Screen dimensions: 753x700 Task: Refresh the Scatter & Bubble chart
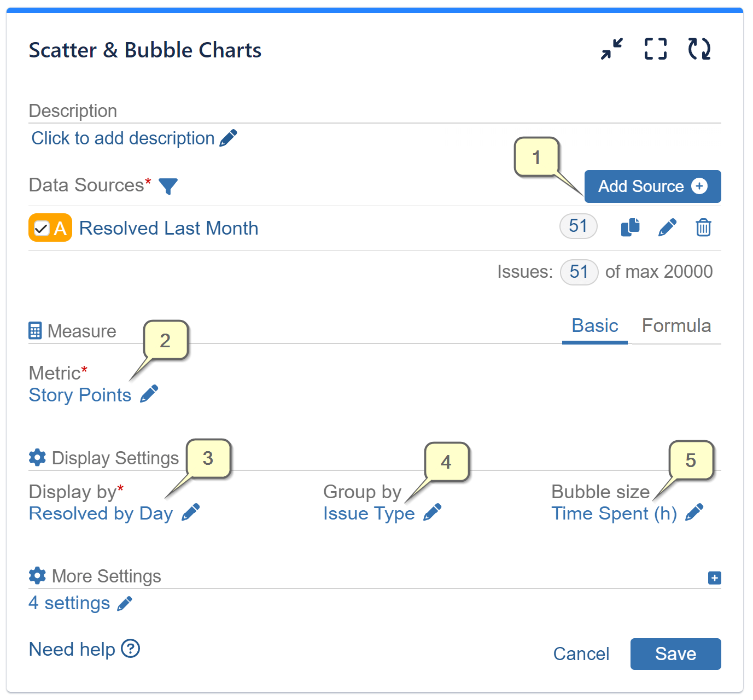(x=699, y=49)
